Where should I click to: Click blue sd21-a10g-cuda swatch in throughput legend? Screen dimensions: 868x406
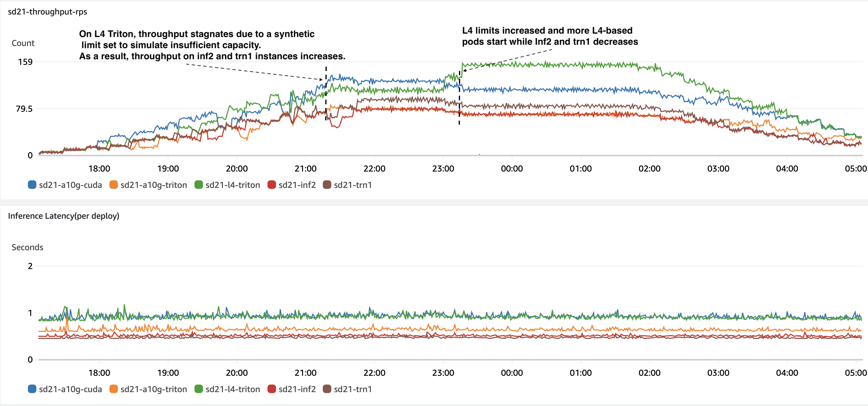coord(32,185)
